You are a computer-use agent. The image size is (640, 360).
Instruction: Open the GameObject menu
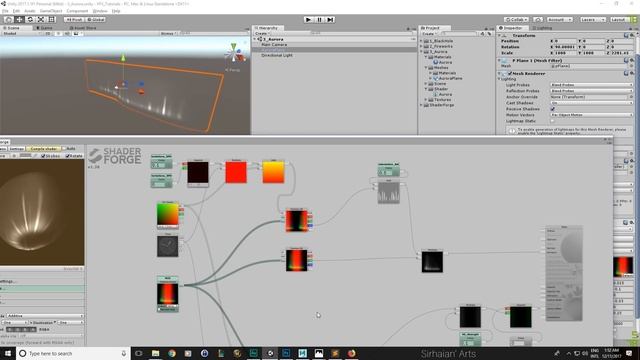click(x=51, y=11)
